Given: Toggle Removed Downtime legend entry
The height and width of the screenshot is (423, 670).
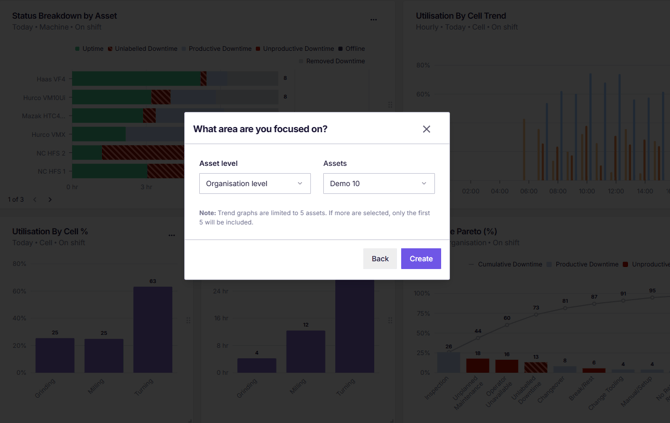Looking at the screenshot, I should (332, 61).
